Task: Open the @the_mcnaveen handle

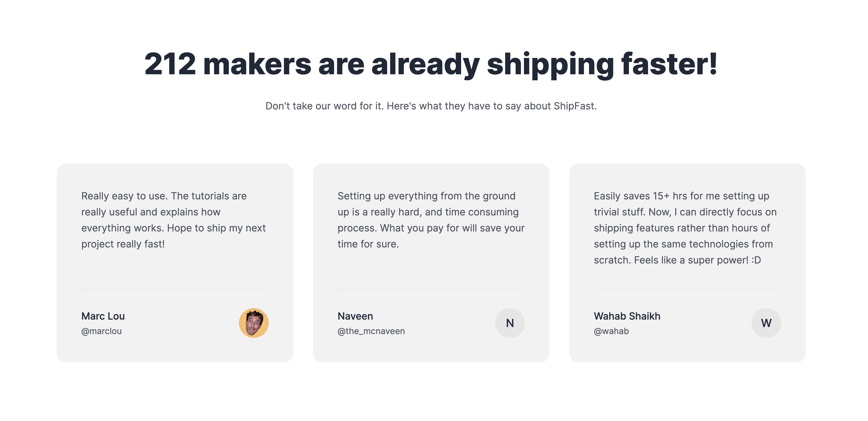Action: [x=371, y=331]
